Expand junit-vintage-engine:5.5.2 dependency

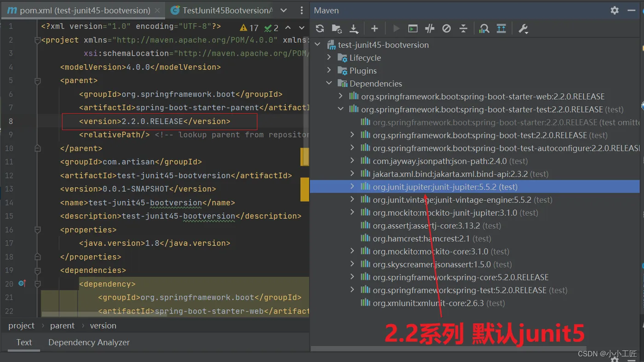tap(352, 199)
